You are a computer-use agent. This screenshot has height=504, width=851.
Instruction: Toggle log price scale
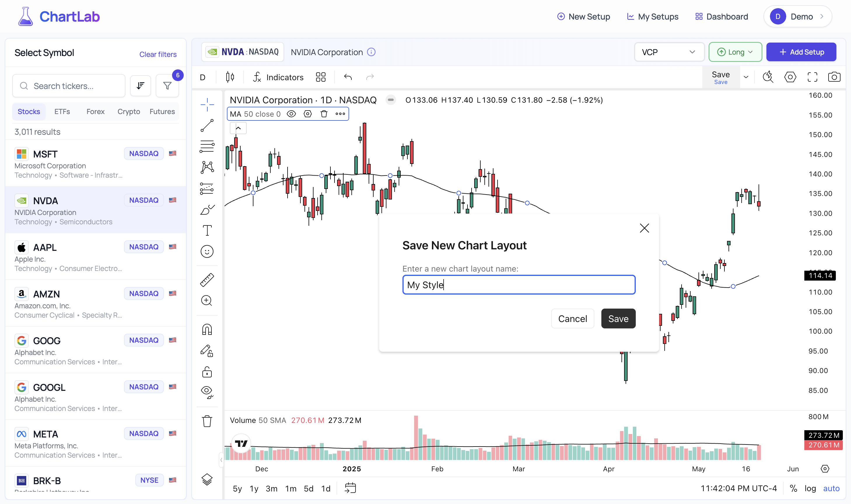[810, 488]
